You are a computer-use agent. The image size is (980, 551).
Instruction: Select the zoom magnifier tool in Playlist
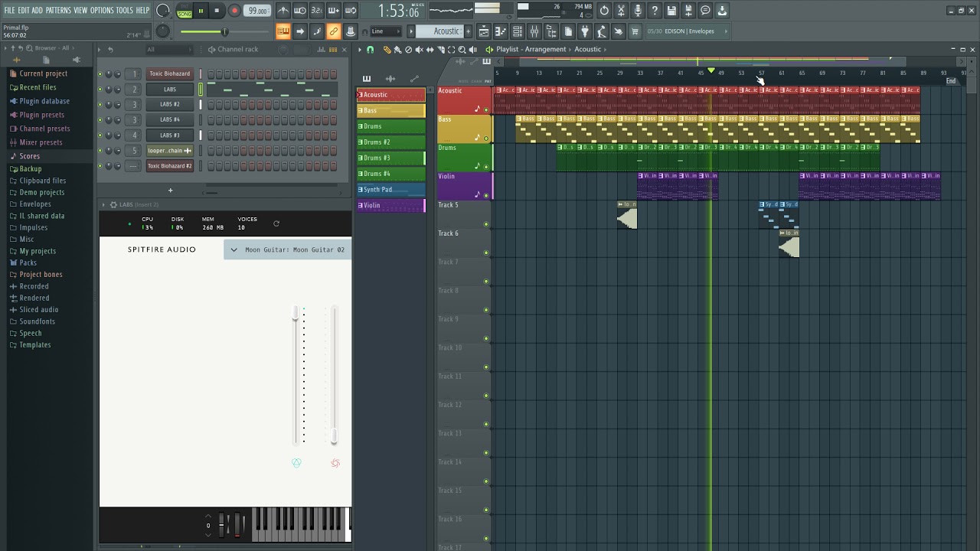tap(462, 50)
